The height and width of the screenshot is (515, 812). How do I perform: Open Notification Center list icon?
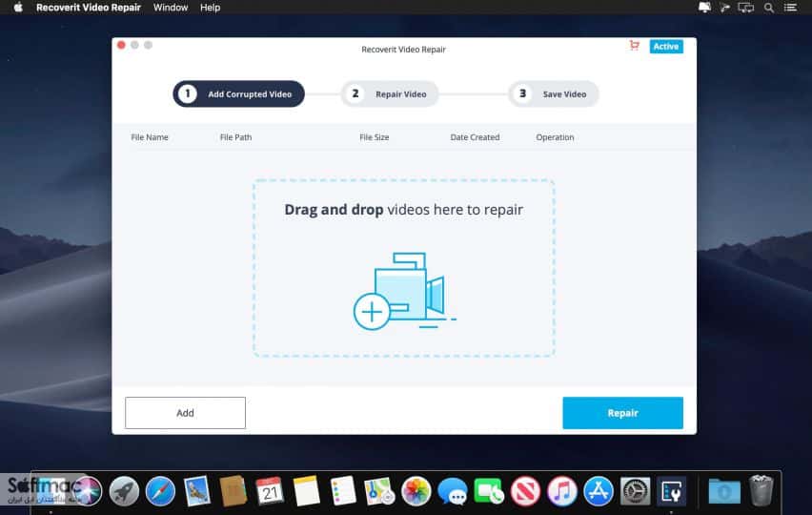point(790,8)
